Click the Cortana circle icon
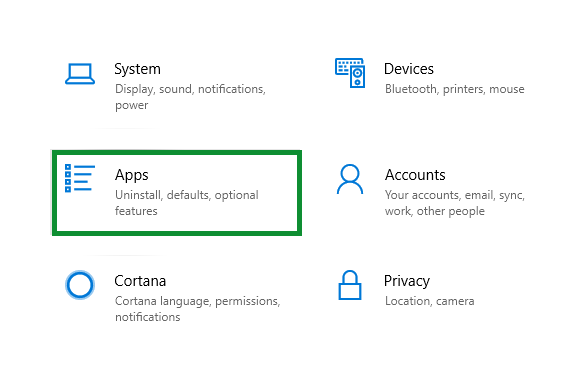Screen dimensions: 561x368 [80, 285]
